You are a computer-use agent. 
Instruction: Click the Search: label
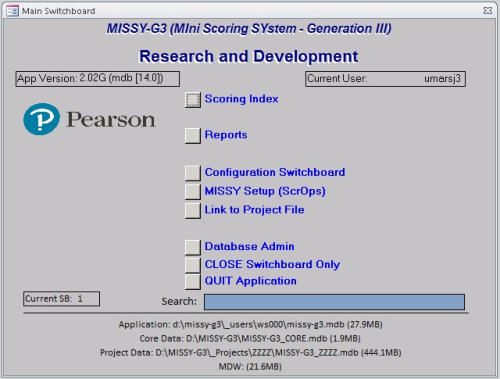point(179,301)
